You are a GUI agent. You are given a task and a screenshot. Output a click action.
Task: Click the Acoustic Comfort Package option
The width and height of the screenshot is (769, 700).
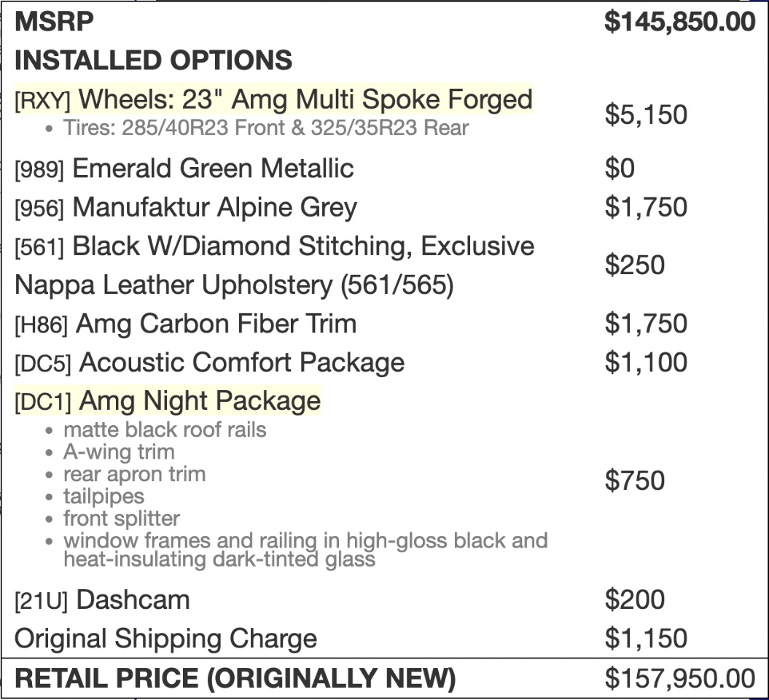click(x=241, y=362)
